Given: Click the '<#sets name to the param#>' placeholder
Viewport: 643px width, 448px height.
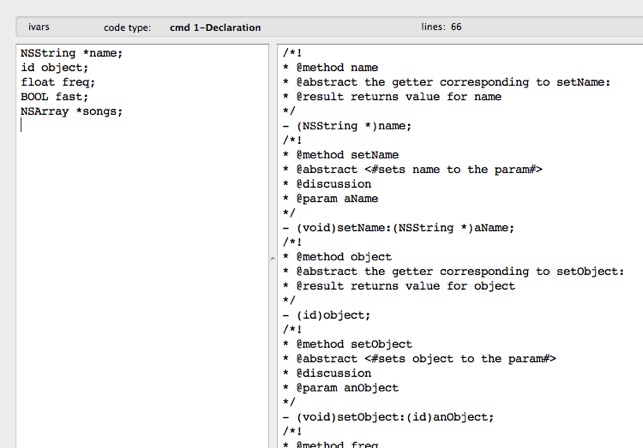Looking at the screenshot, I should [x=454, y=170].
